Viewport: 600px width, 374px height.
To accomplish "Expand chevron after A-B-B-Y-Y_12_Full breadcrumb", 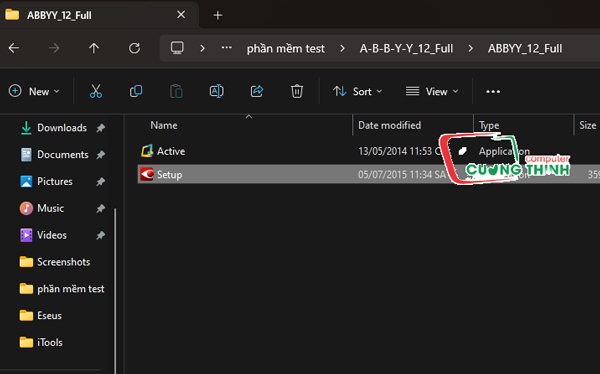I will coord(470,48).
